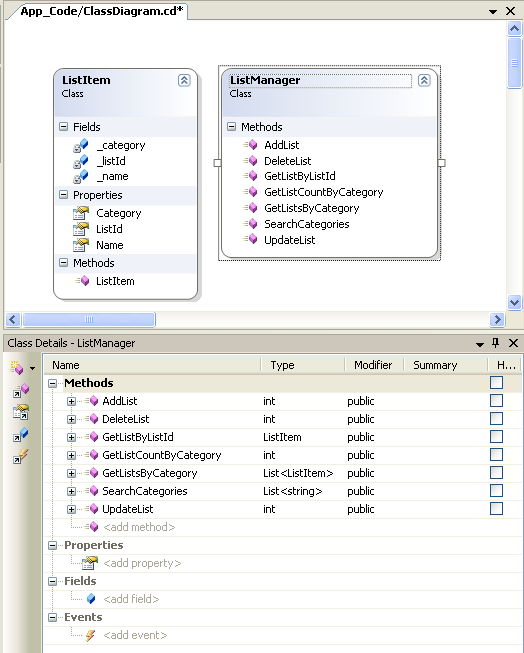Select the App_Code/ClassDiagram.cd tab
Viewport: 524px width, 653px height.
(102, 11)
